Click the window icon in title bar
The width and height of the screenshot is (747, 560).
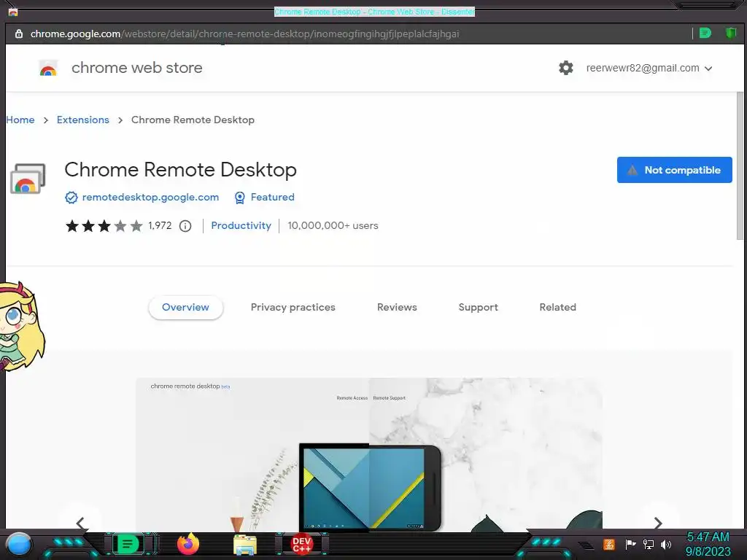point(13,12)
